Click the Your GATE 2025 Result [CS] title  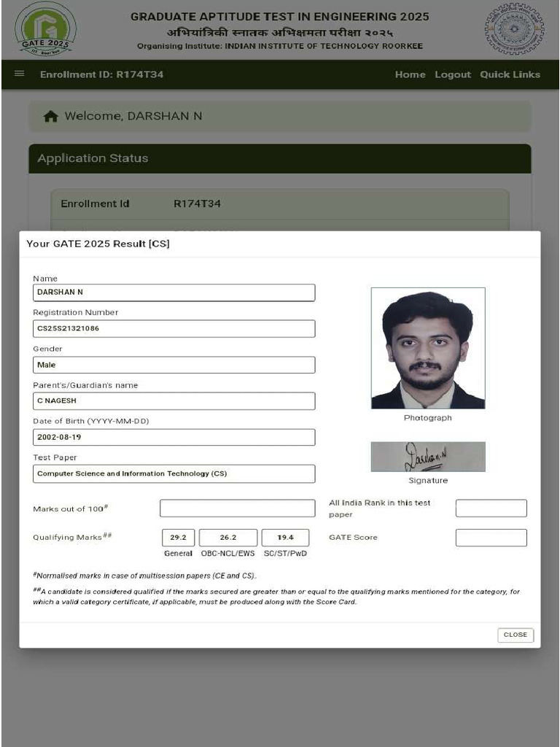[98, 244]
